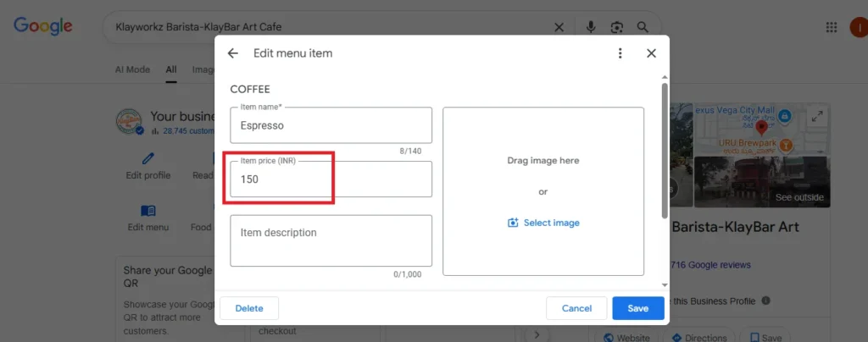Run search with the magnifier icon
Screen dimensions: 868x342
click(643, 27)
